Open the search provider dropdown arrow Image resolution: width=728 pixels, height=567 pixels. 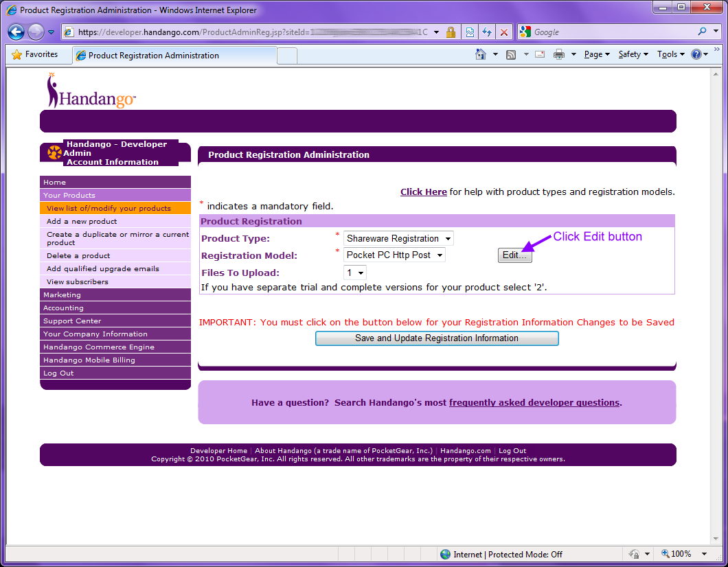[716, 32]
